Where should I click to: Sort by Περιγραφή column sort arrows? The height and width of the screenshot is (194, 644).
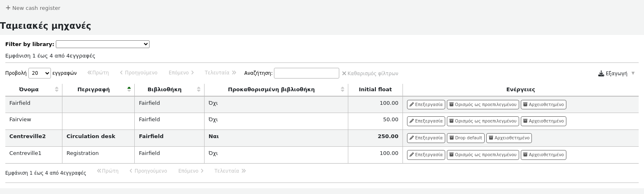coord(129,90)
